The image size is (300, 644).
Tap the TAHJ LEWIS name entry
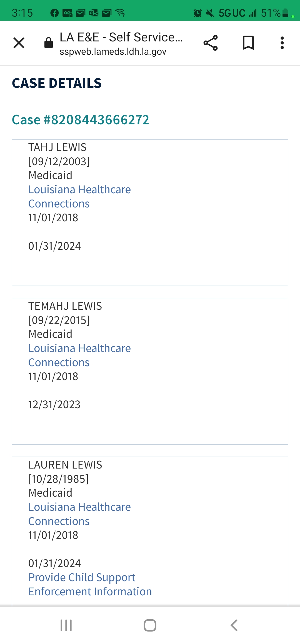tap(57, 147)
